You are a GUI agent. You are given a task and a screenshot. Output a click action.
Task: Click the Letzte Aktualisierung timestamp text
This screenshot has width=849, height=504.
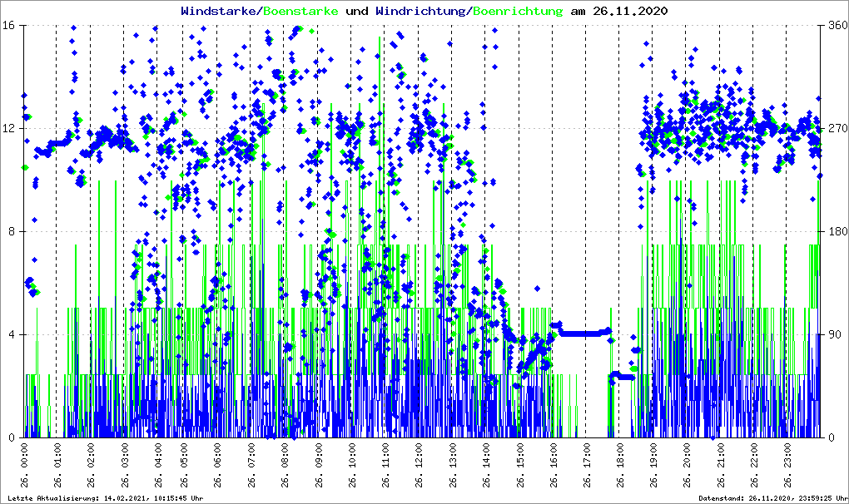tap(106, 498)
